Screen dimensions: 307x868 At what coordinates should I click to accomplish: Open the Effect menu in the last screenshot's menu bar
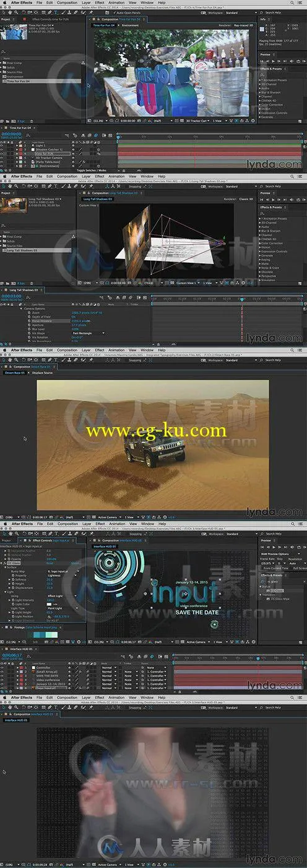(x=100, y=697)
